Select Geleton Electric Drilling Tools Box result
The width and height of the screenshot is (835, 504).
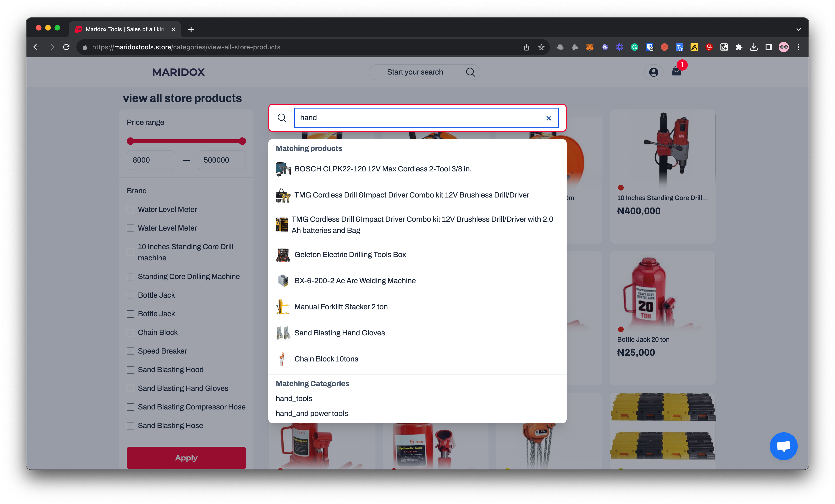coord(417,255)
